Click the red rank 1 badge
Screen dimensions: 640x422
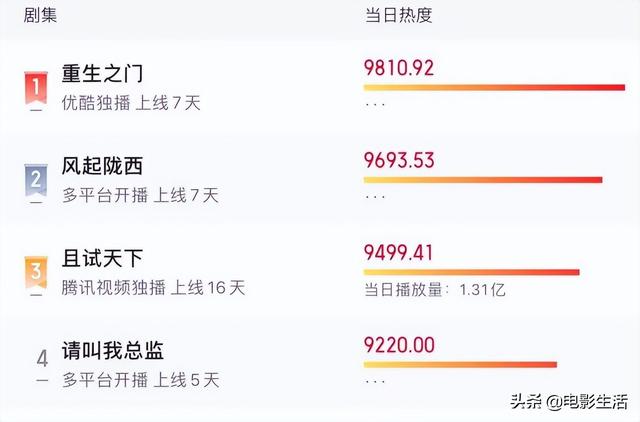tap(36, 90)
